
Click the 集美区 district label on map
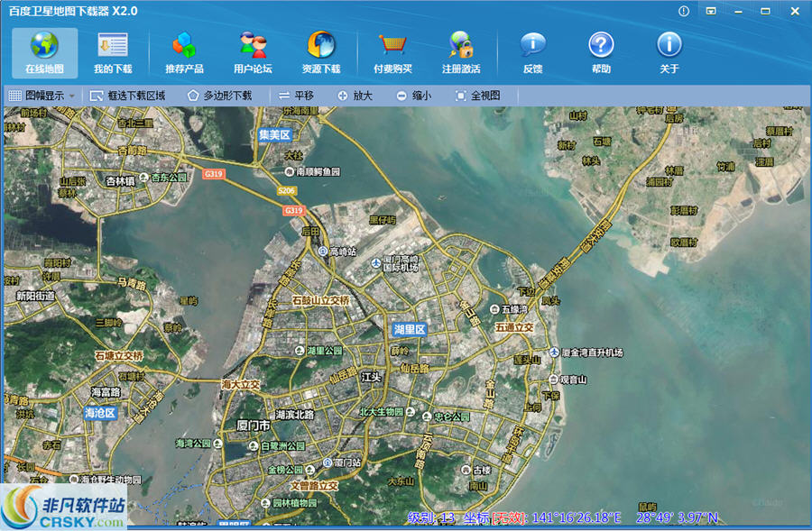click(274, 135)
